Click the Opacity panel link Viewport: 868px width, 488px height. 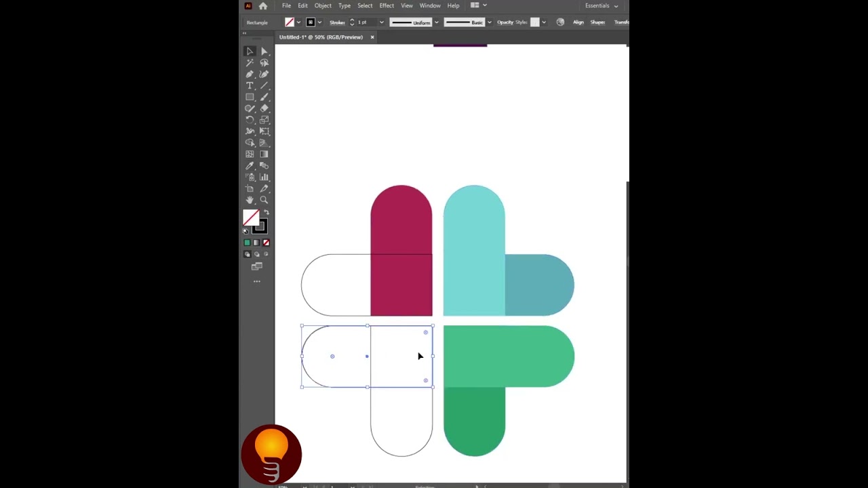coord(505,22)
